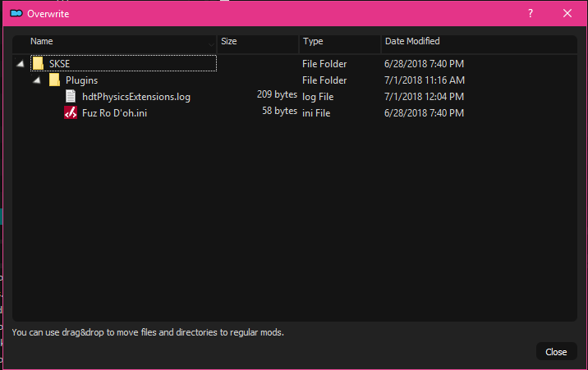The width and height of the screenshot is (588, 370).
Task: Click the 209 bytes size cell
Action: click(x=277, y=94)
